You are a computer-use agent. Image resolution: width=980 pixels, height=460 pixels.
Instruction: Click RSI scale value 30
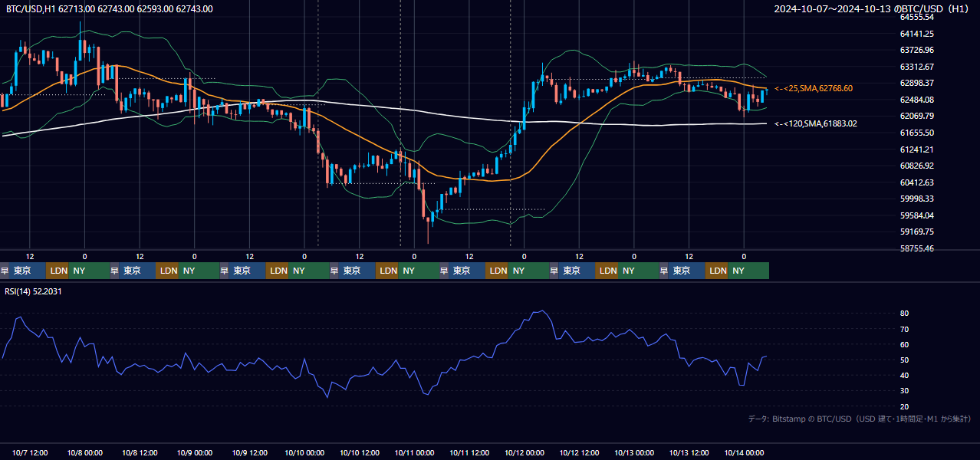coord(905,391)
